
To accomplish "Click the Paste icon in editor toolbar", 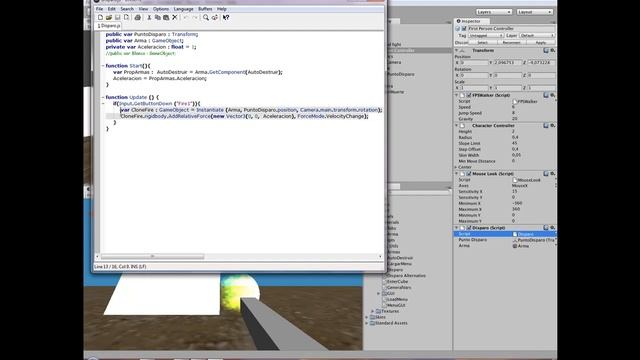I will [x=166, y=18].
